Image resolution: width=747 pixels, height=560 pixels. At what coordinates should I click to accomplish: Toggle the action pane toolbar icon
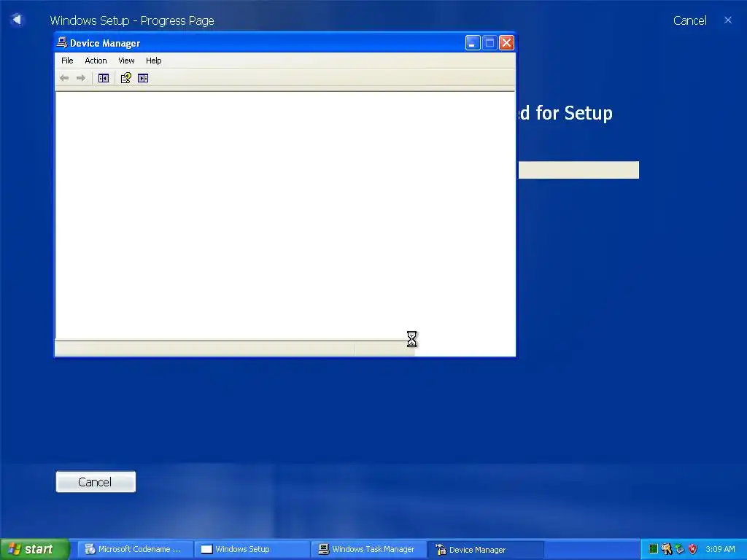coord(143,78)
